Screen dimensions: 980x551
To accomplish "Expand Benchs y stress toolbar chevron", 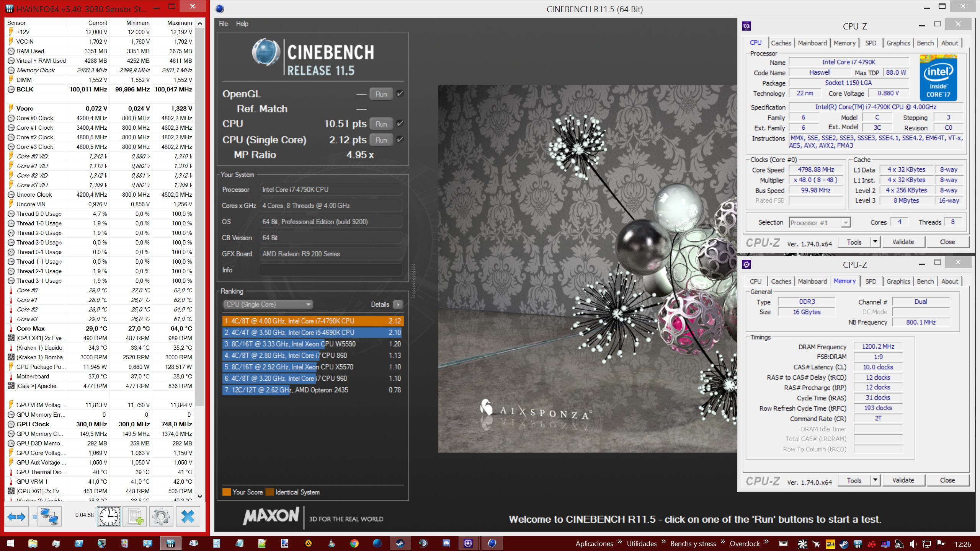I will [x=722, y=541].
